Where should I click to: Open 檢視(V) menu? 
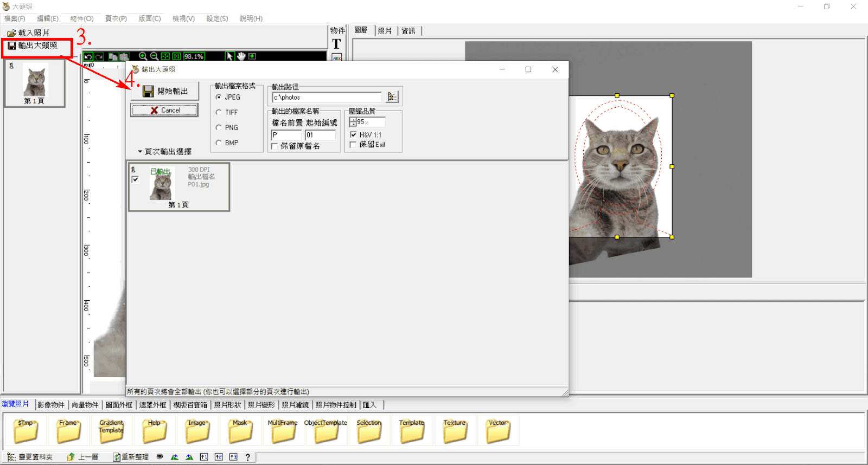(x=183, y=18)
